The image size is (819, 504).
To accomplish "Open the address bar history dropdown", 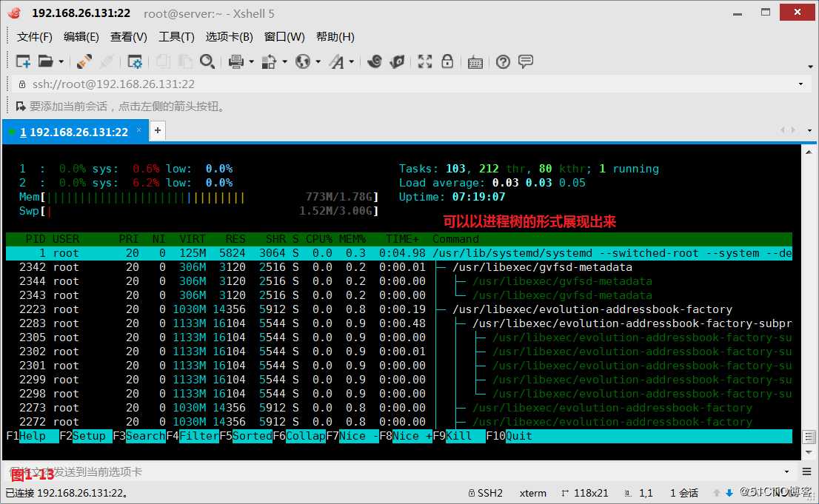I will tap(800, 84).
